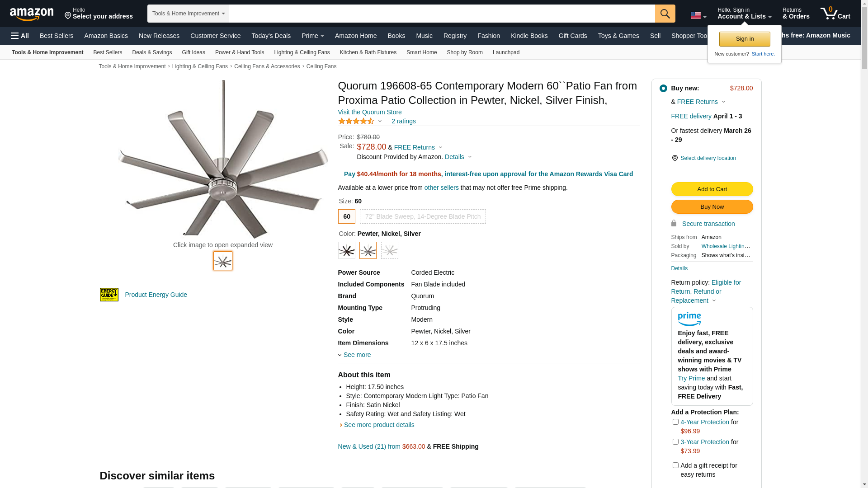Expand See more product specifications
This screenshot has height=488, width=868.
pos(357,355)
